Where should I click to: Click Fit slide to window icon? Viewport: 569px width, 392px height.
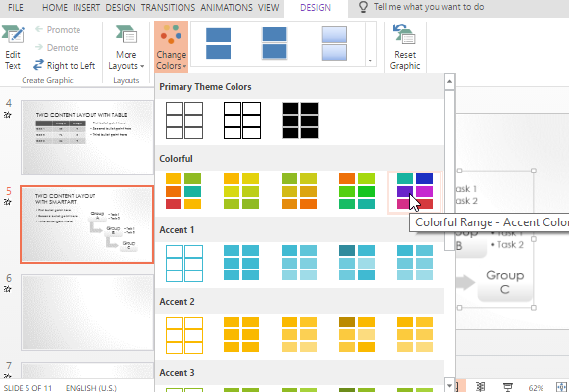[x=562, y=387]
